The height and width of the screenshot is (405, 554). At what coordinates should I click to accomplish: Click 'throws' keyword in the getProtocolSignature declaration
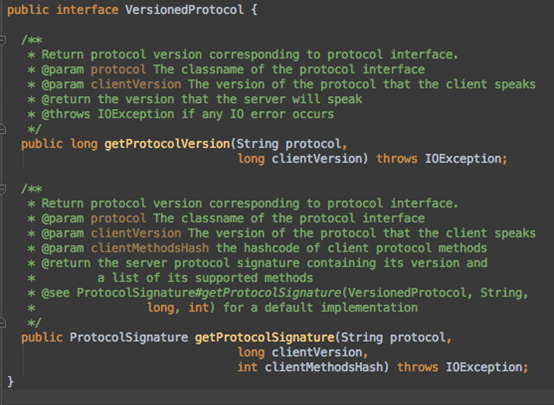[x=417, y=367]
